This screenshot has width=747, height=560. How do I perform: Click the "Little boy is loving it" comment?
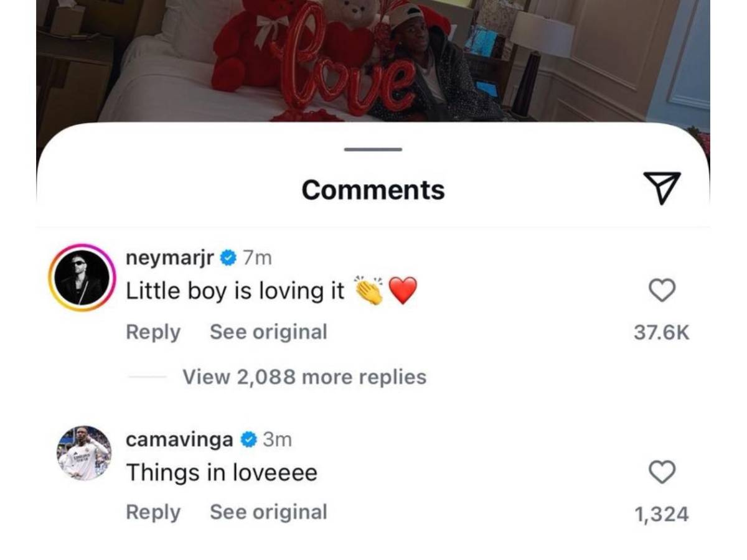coord(235,291)
